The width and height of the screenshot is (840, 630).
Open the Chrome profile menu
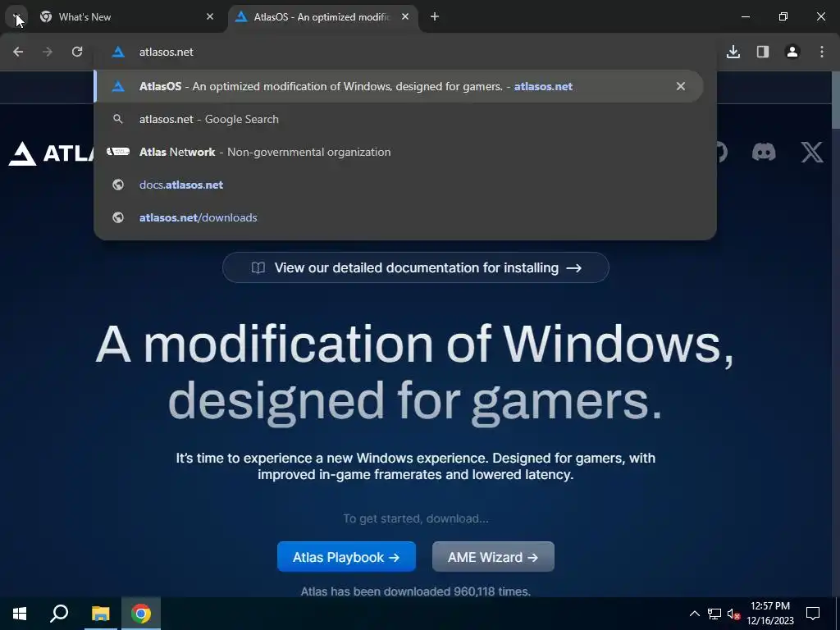click(792, 52)
